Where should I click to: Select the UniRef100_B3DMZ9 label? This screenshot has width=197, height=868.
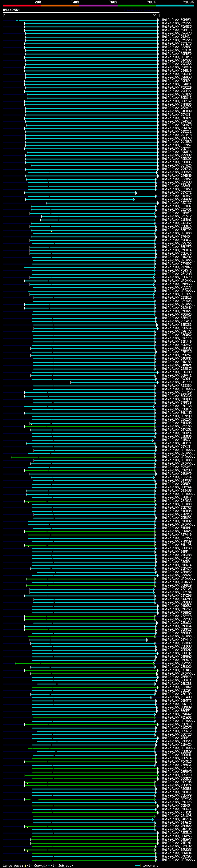[177, 751]
